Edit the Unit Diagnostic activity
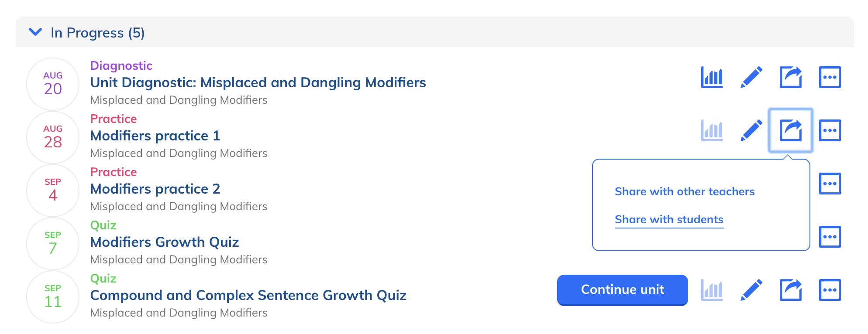868x334 pixels. 751,77
